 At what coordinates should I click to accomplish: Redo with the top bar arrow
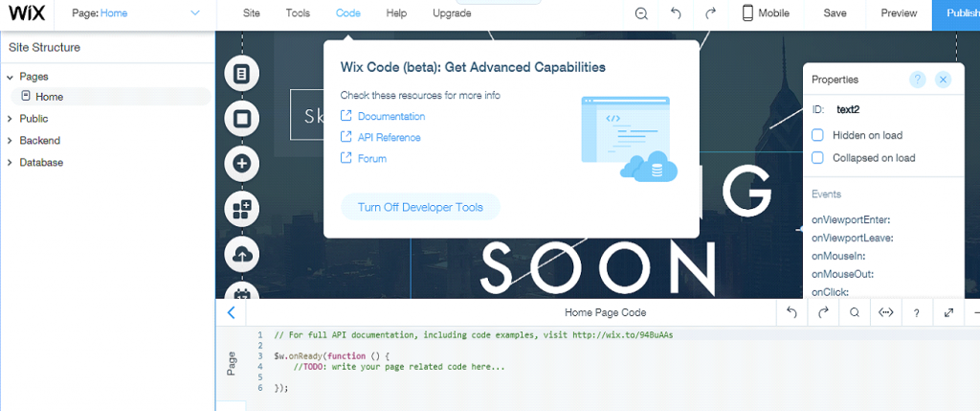[710, 13]
